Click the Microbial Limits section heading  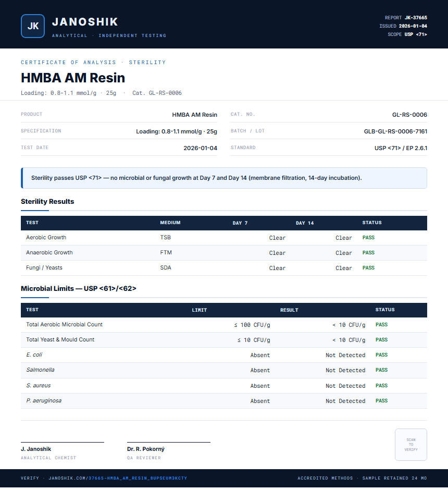pyautogui.click(x=78, y=288)
